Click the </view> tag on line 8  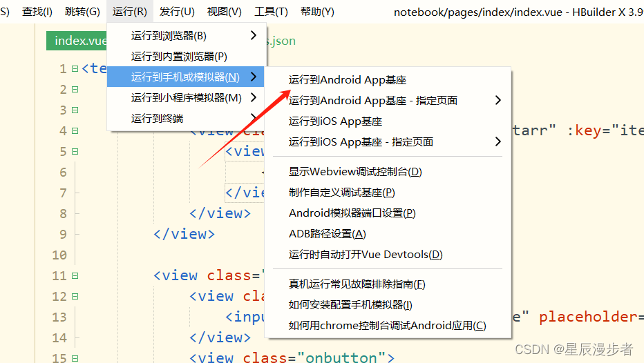click(x=220, y=214)
